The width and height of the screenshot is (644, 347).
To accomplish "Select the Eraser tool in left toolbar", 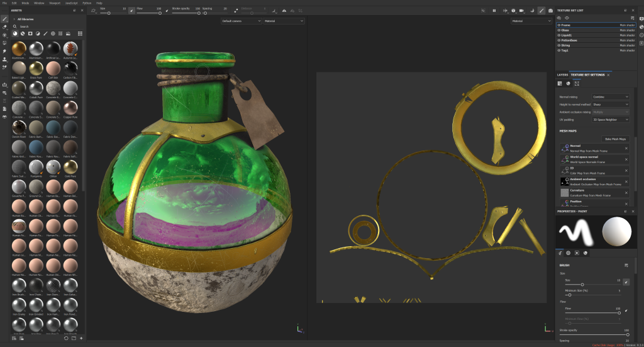I will (x=5, y=27).
